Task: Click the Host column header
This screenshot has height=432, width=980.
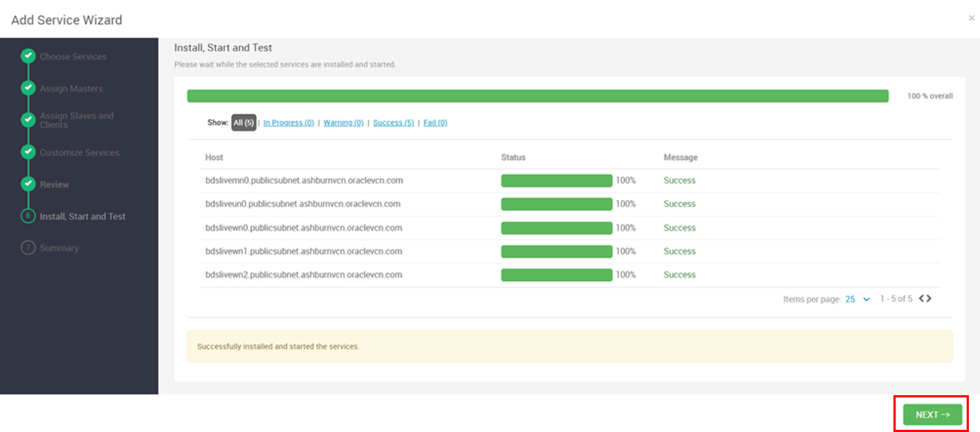Action: pos(214,157)
